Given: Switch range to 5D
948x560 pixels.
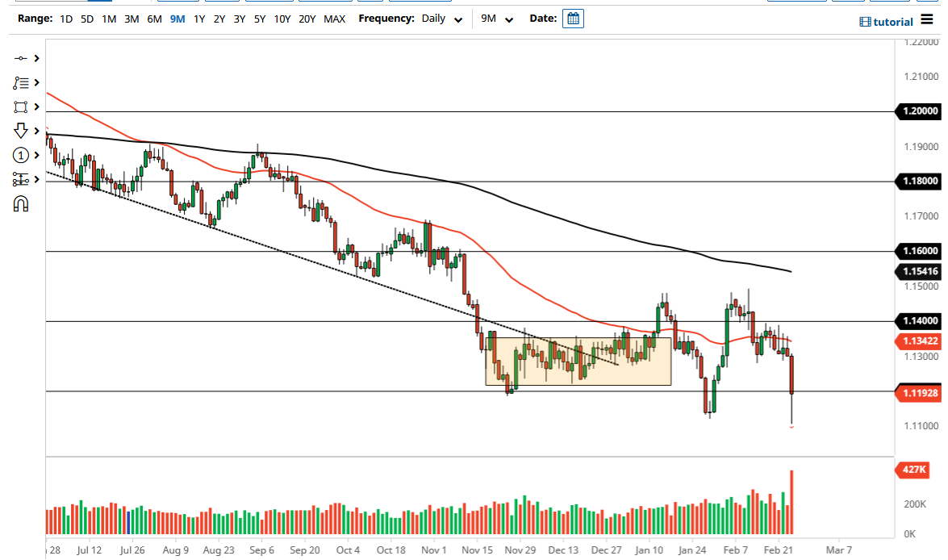Looking at the screenshot, I should click(86, 19).
